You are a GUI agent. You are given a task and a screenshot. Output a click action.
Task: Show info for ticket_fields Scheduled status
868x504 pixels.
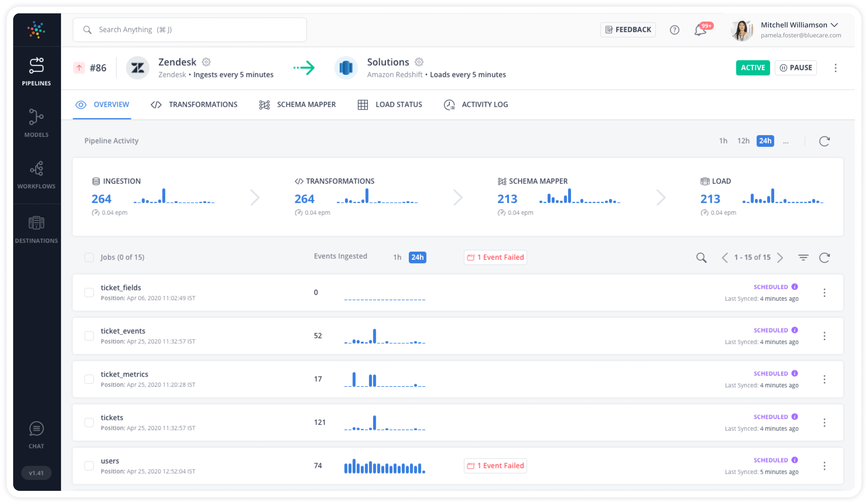point(794,286)
